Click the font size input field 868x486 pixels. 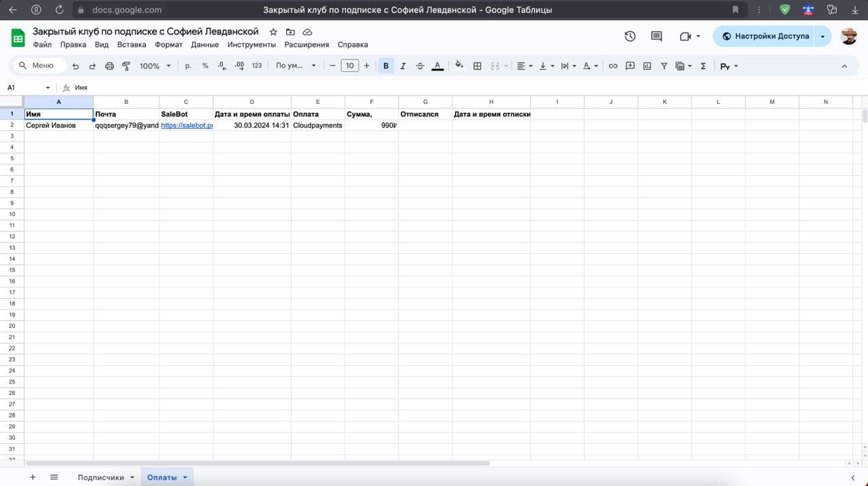coord(349,66)
